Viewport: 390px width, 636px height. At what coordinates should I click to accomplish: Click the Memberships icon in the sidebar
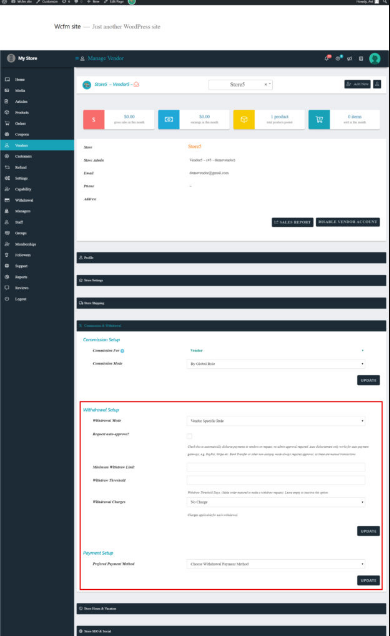click(x=7, y=244)
